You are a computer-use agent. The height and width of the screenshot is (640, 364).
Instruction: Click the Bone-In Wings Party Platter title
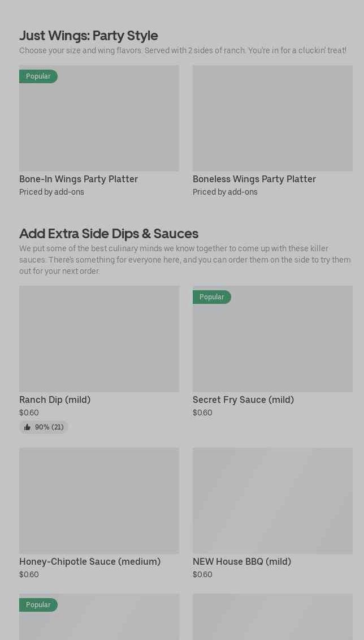click(x=78, y=179)
